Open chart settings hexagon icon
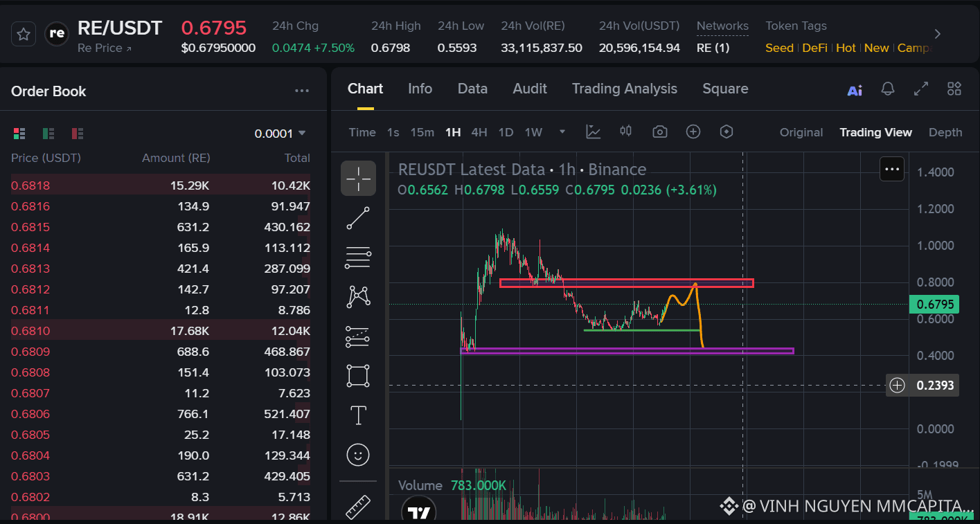Viewport: 980px width, 524px height. pos(727,132)
